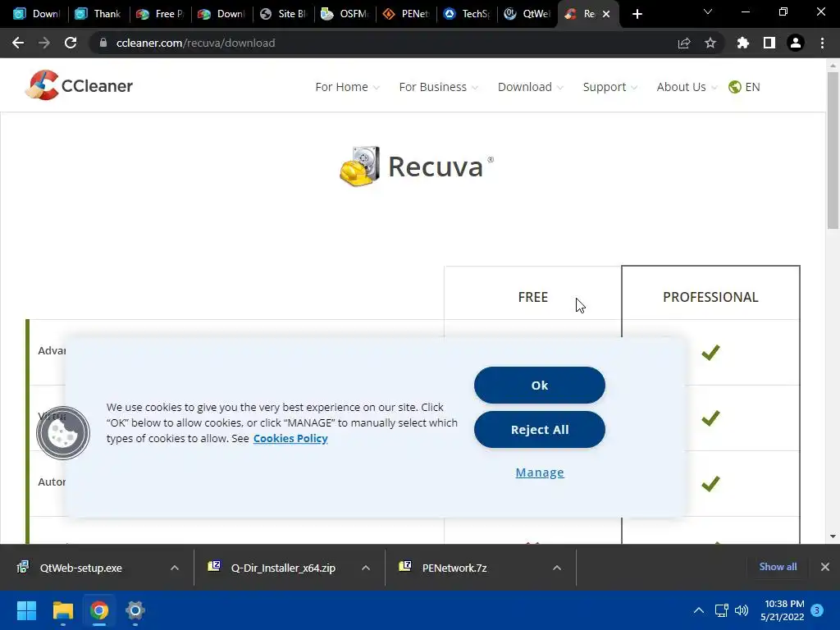Click the share page icon in address bar
Screen dimensions: 840x630
tap(684, 43)
